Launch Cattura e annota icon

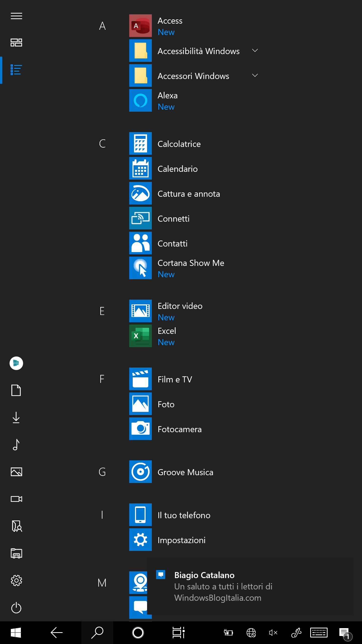[x=140, y=193]
